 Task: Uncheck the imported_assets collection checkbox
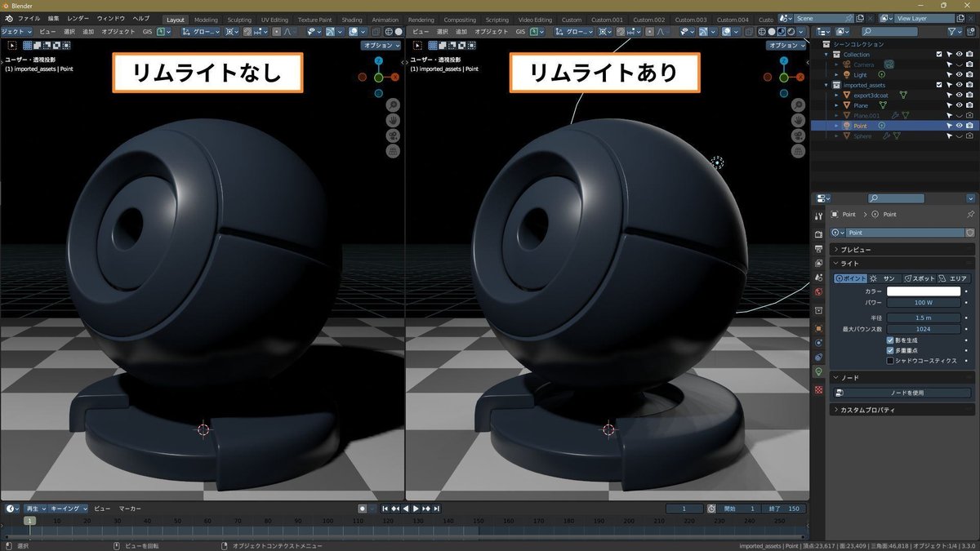(x=939, y=85)
